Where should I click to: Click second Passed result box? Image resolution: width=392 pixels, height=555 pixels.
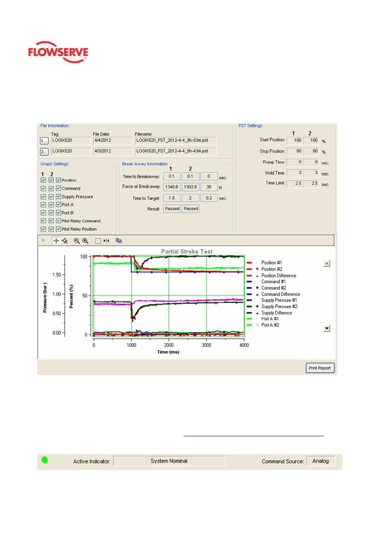click(x=191, y=209)
